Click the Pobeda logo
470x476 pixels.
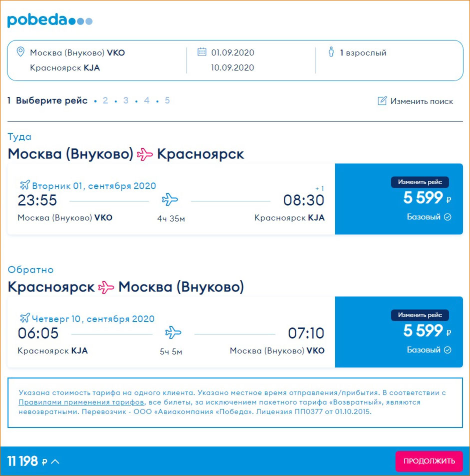coord(49,20)
